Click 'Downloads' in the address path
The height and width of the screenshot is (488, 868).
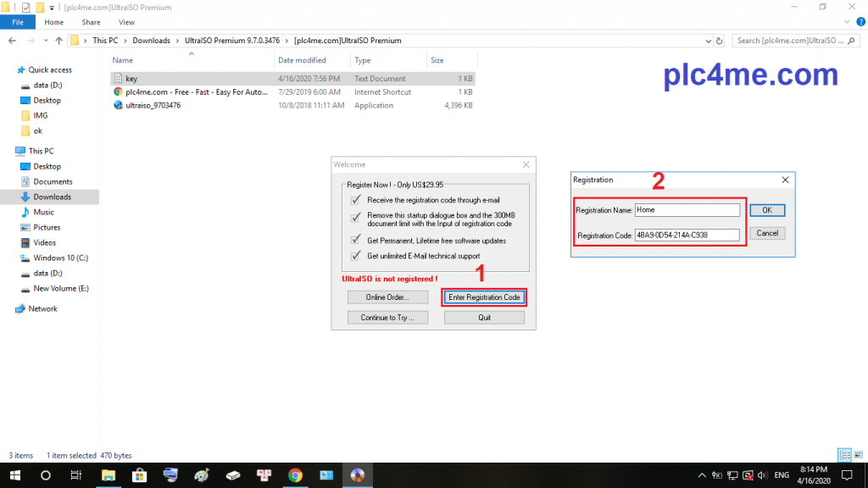coord(151,41)
